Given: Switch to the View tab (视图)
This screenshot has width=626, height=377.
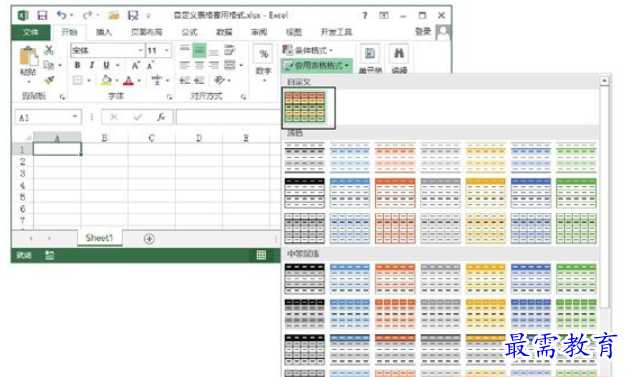Looking at the screenshot, I should click(x=293, y=32).
